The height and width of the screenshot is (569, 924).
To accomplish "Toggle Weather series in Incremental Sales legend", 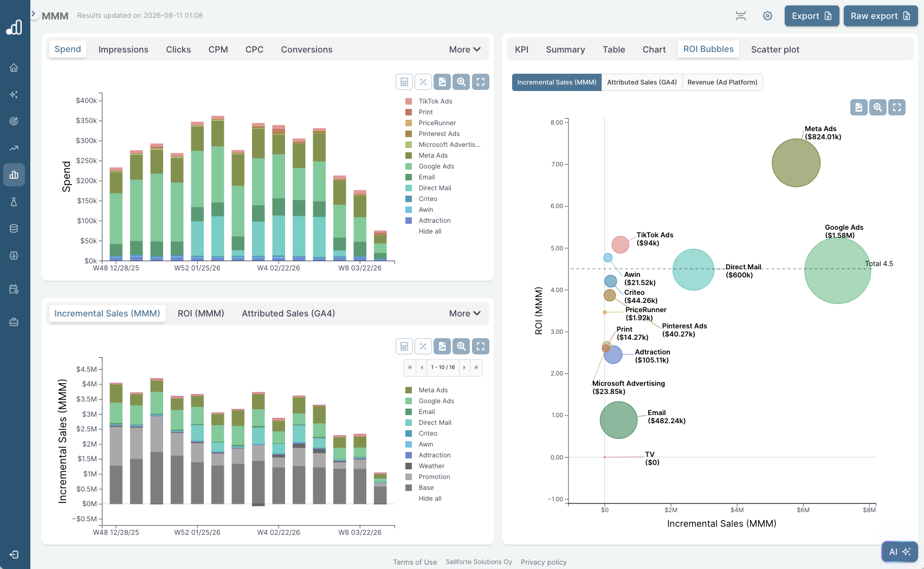I will coord(425,466).
